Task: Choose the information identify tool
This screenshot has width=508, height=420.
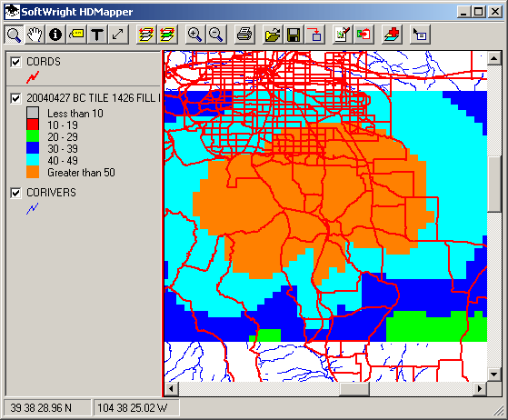Action: pyautogui.click(x=55, y=35)
